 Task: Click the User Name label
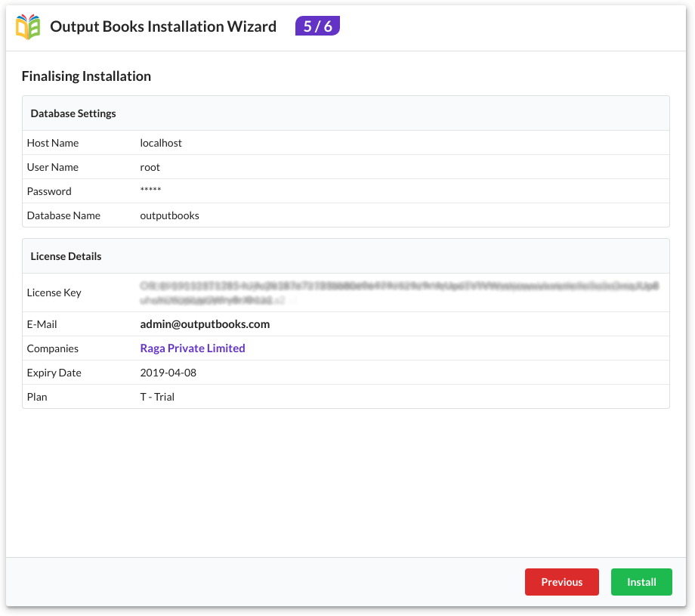tap(53, 167)
